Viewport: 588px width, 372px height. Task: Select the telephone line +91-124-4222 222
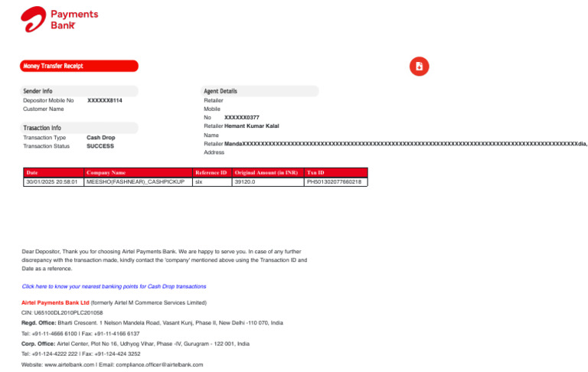(x=81, y=354)
